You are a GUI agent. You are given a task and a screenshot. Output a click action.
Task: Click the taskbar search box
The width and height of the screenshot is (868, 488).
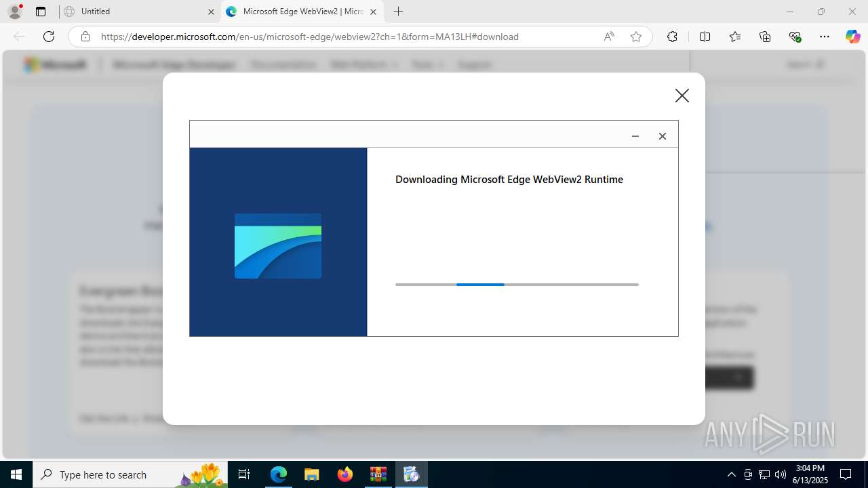click(131, 474)
